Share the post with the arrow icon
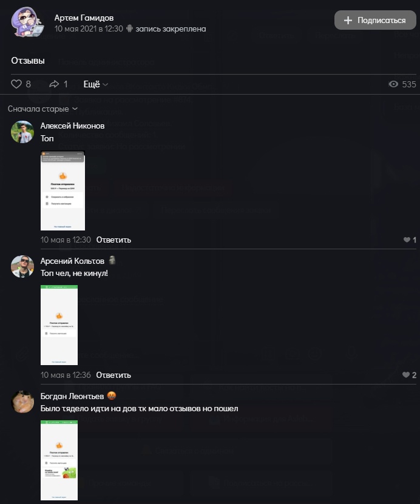The image size is (420, 504). (54, 84)
